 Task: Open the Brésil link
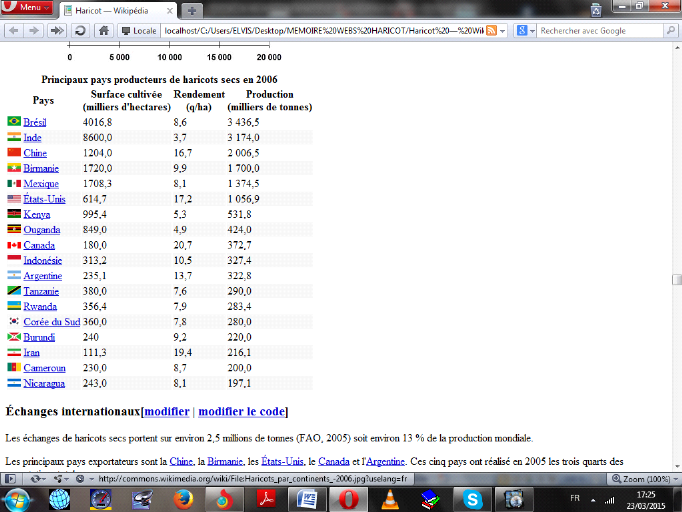[35, 122]
